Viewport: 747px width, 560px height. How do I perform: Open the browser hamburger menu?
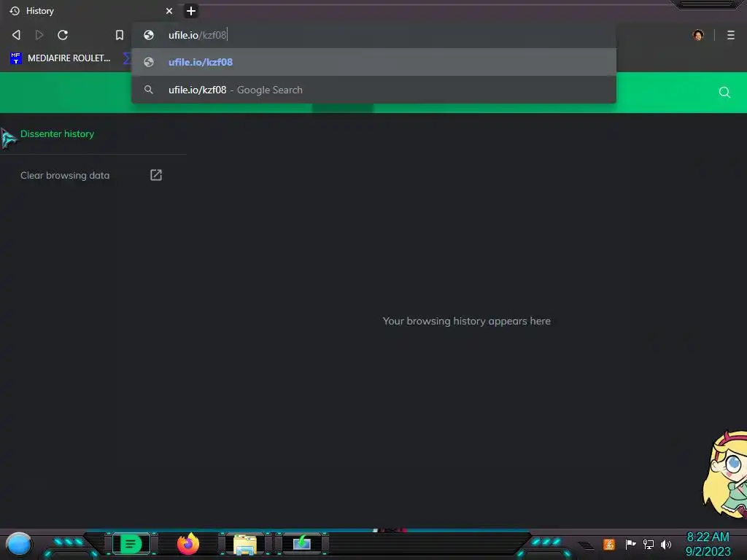tap(731, 35)
